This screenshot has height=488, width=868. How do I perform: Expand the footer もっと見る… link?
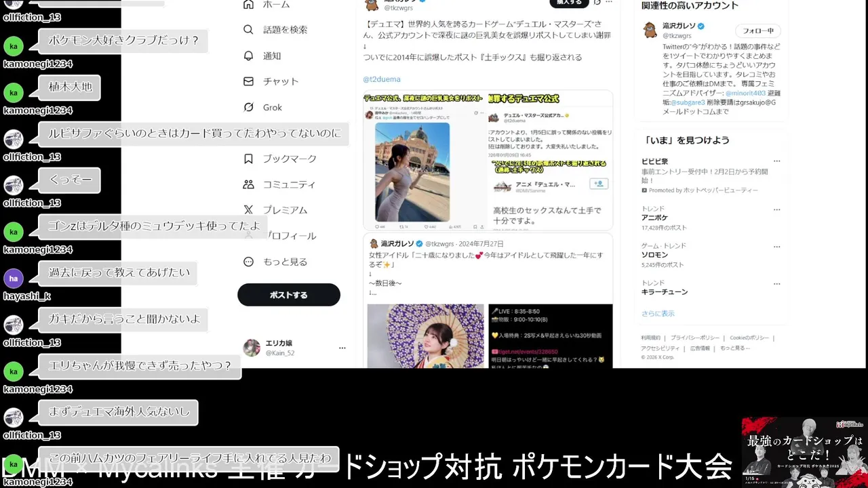coord(735,348)
